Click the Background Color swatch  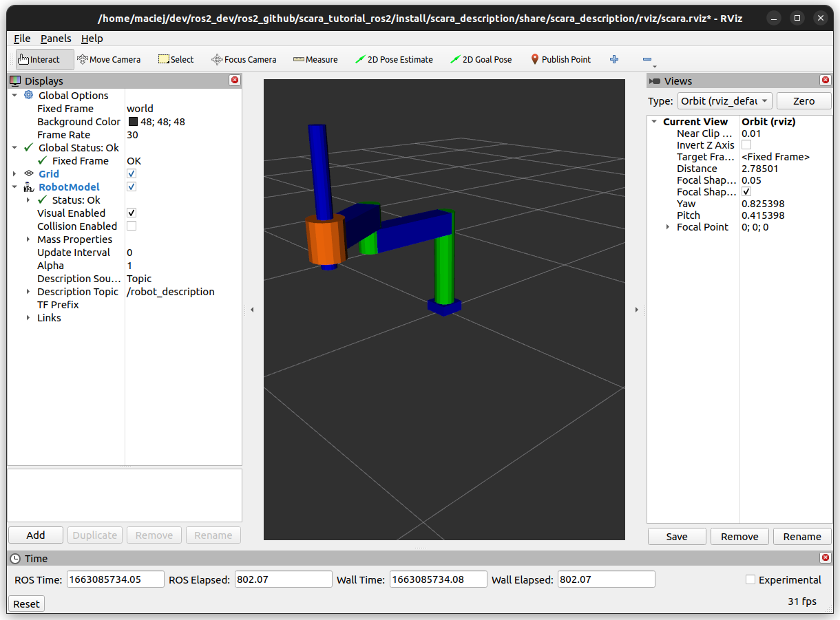(133, 122)
